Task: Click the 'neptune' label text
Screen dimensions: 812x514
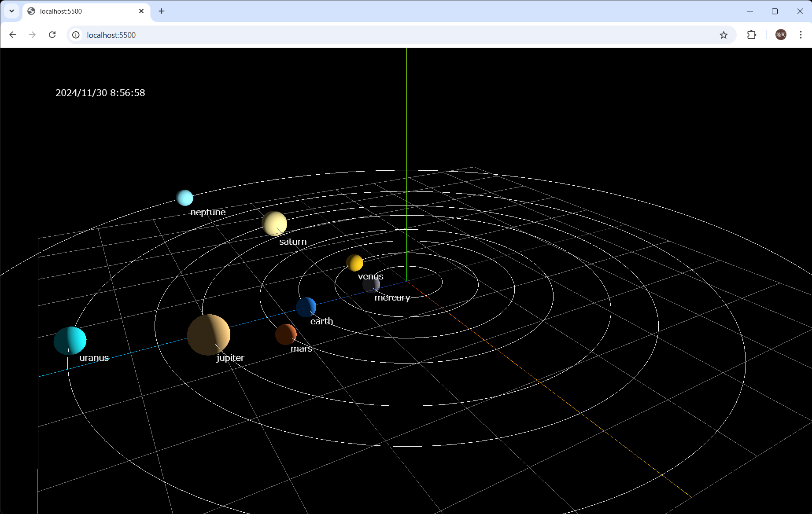Action: pyautogui.click(x=208, y=212)
